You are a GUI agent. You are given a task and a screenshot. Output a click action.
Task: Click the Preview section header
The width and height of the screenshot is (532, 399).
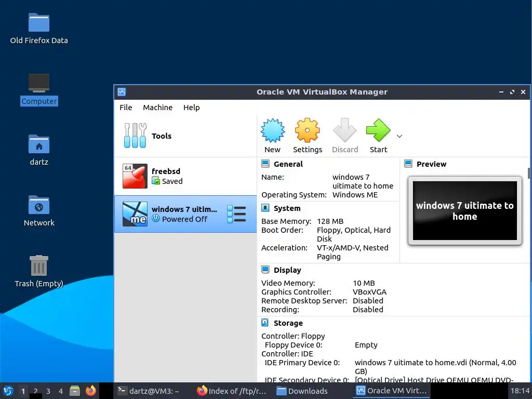click(432, 164)
